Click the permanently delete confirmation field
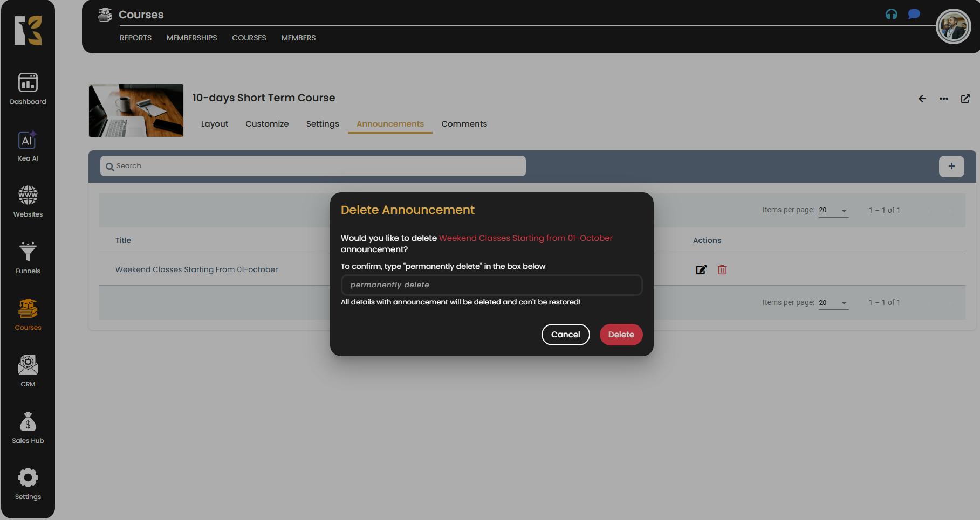This screenshot has width=980, height=520. coord(491,285)
